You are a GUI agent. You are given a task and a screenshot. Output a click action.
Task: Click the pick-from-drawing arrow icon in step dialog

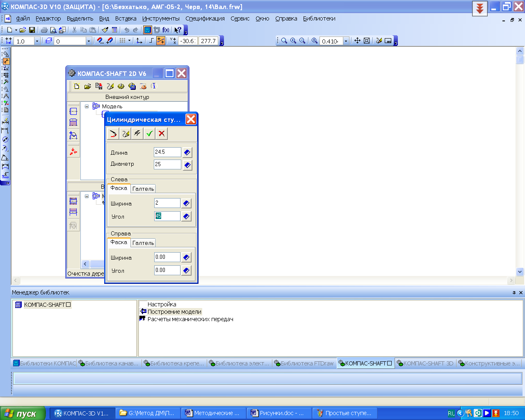click(x=113, y=134)
